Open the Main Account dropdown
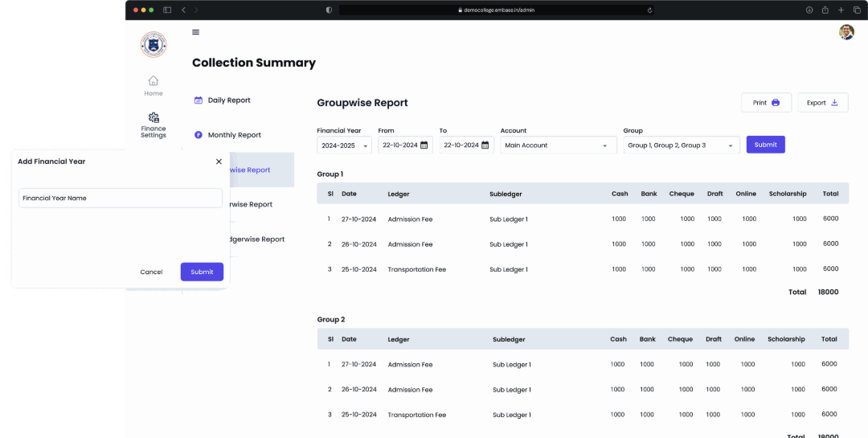868x438 pixels. pyautogui.click(x=559, y=145)
